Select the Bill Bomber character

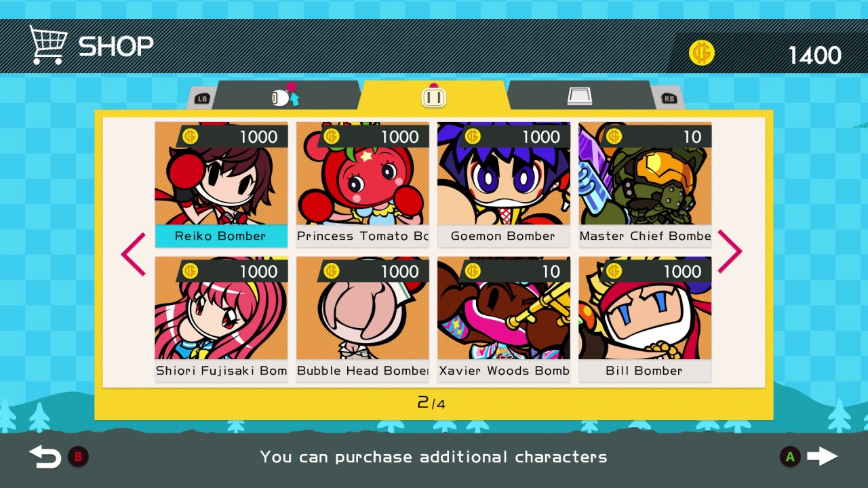point(645,319)
